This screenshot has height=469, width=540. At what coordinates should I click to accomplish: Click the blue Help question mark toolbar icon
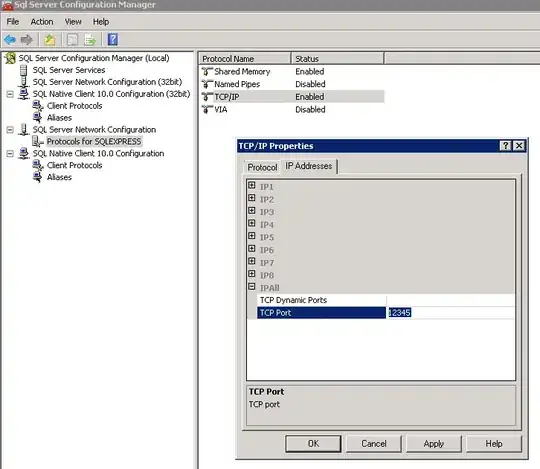coord(113,40)
